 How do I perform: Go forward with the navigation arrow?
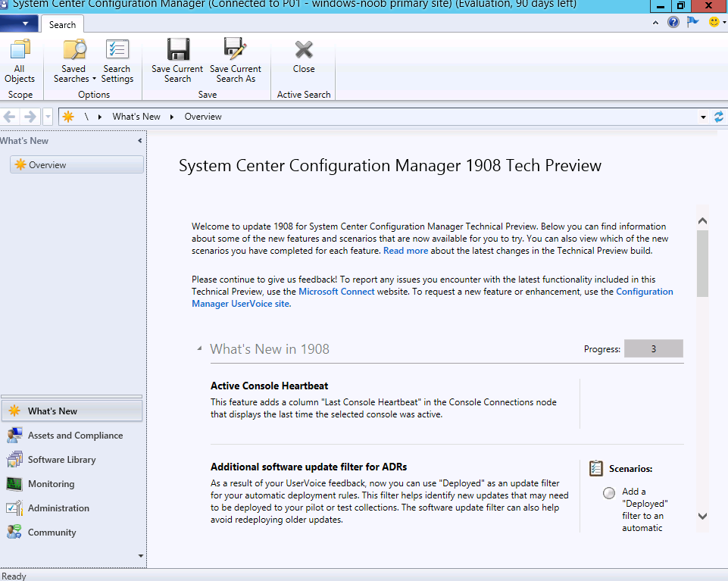coord(30,117)
